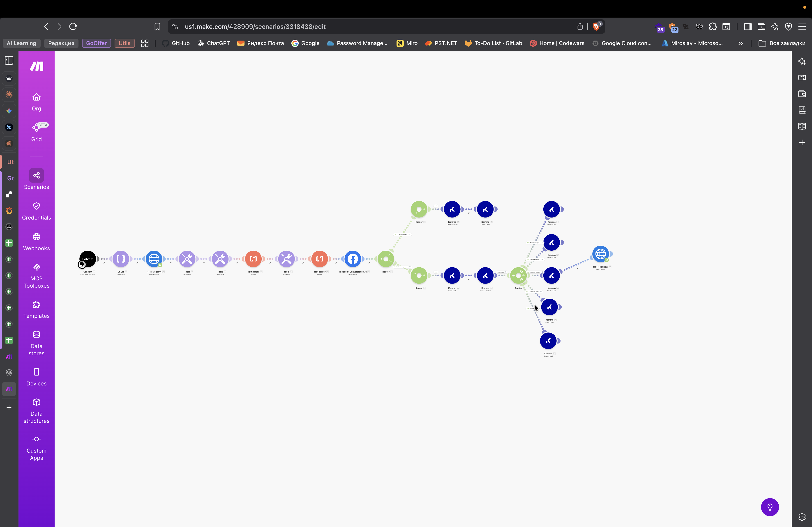Open the Webhooks section
This screenshot has width=812, height=527.
tap(37, 241)
